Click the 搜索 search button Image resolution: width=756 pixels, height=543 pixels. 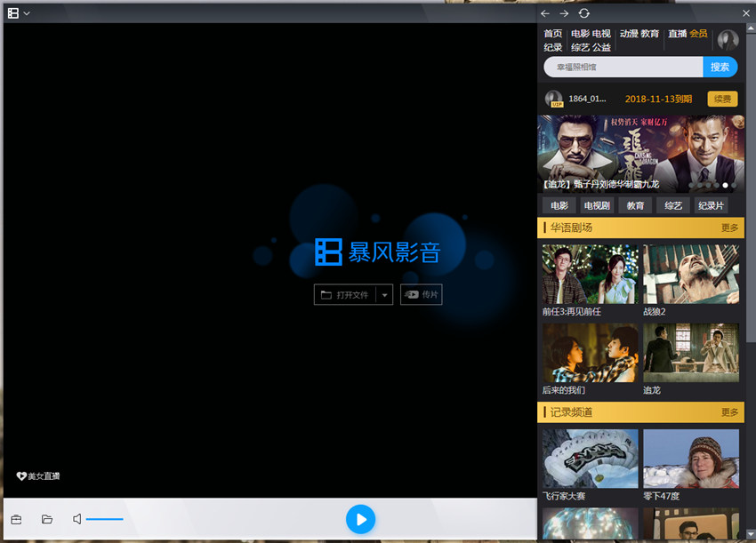point(720,67)
